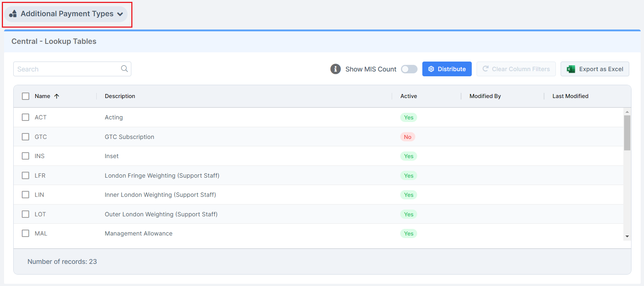Check the GTC row checkbox
The height and width of the screenshot is (286, 644).
pyautogui.click(x=25, y=137)
